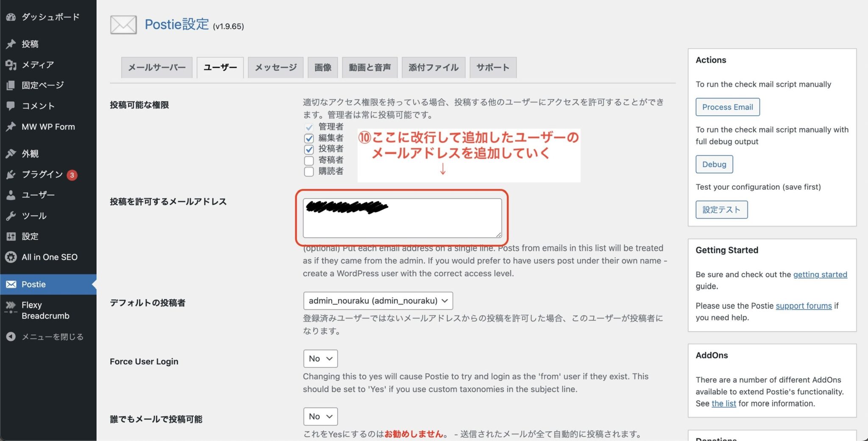
Task: Open the getting started guide link
Action: [x=820, y=274]
